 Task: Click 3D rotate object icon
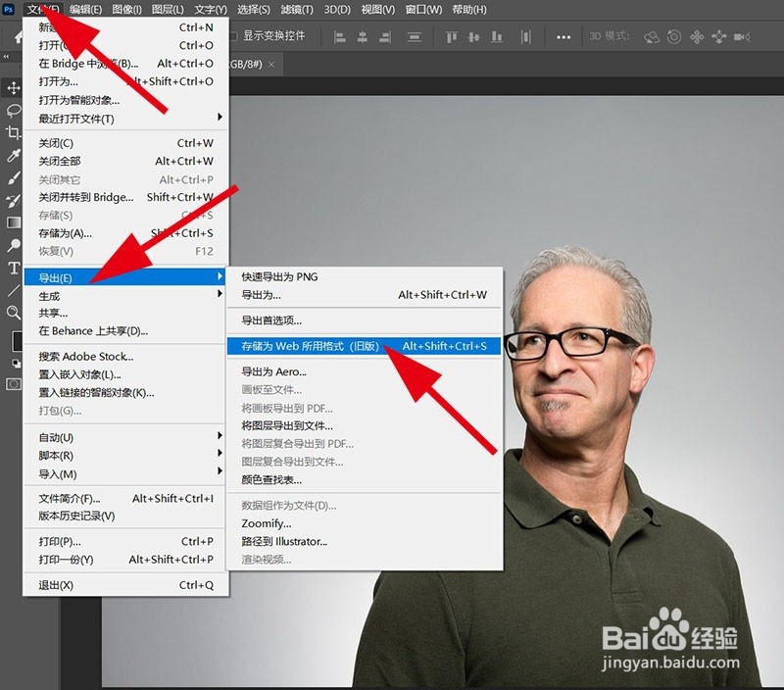652,37
